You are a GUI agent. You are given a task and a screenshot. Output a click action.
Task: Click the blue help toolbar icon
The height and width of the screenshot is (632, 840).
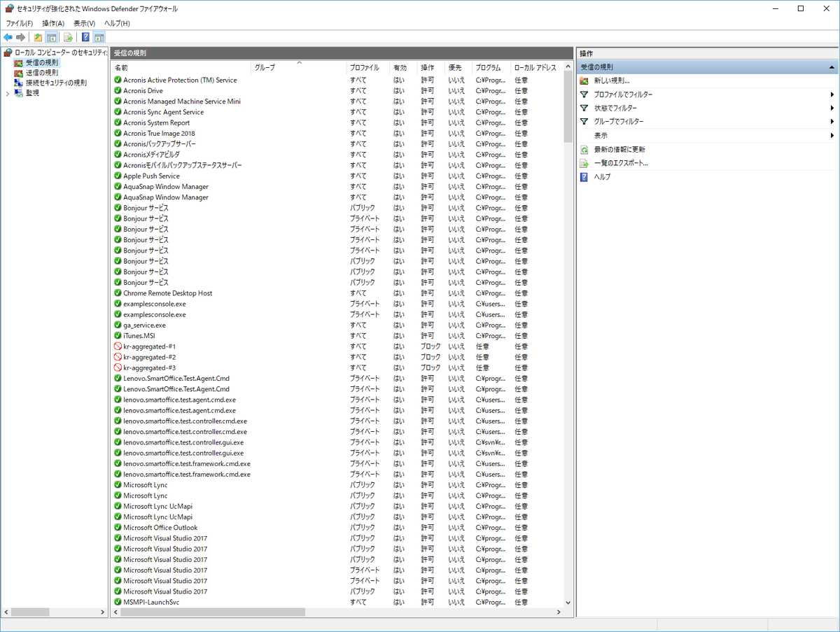click(x=85, y=37)
